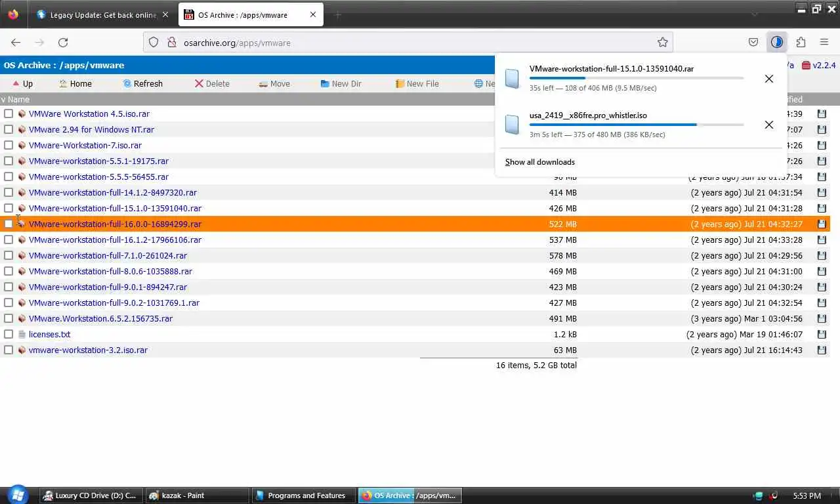
Task: Check the licenses.txt checkbox
Action: 9,334
